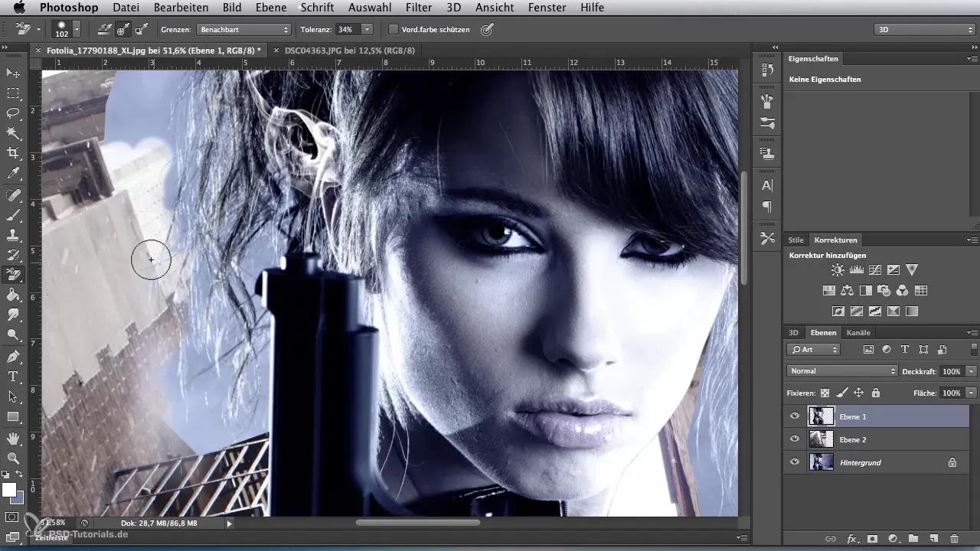The width and height of the screenshot is (980, 551).
Task: Select the Hand tool
Action: 13,439
